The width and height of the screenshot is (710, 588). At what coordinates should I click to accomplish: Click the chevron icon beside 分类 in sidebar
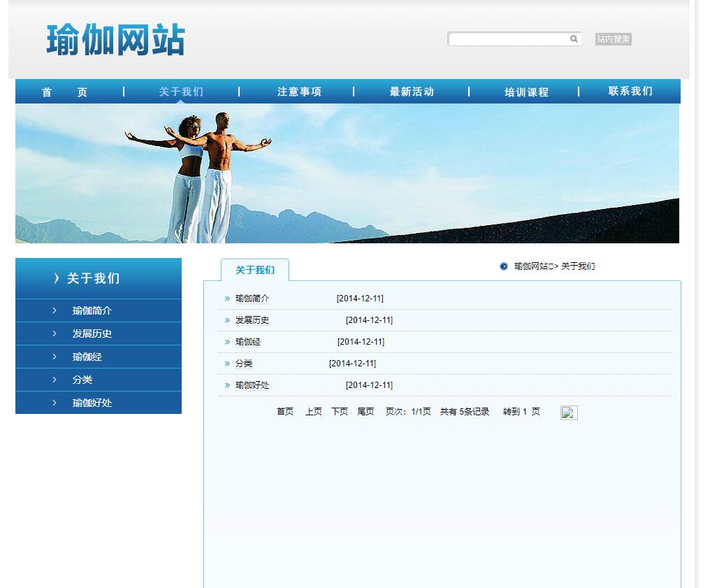pos(55,380)
